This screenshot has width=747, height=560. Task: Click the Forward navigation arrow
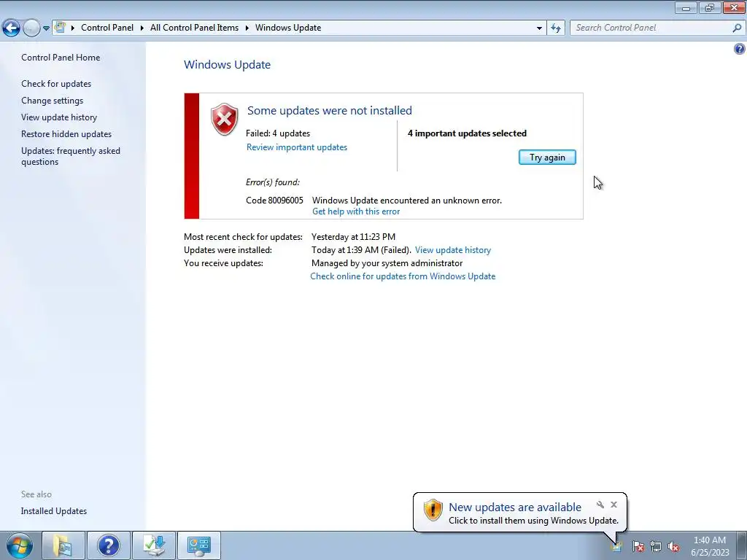coord(31,28)
